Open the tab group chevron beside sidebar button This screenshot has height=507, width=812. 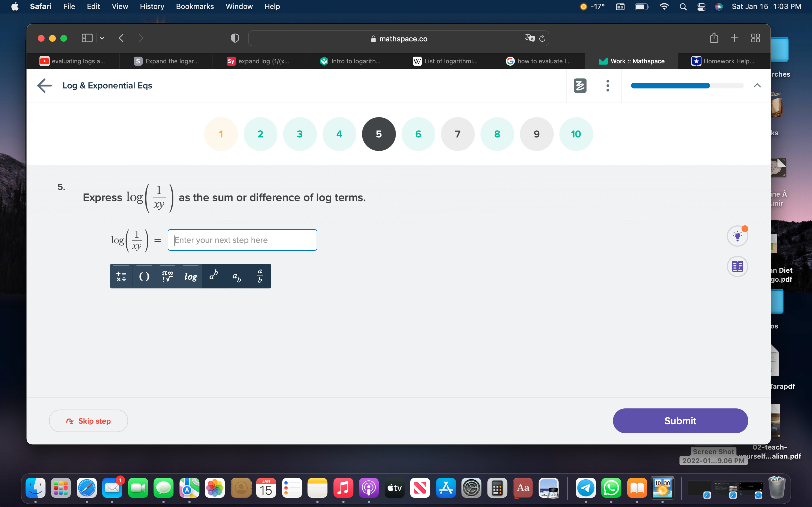point(102,38)
